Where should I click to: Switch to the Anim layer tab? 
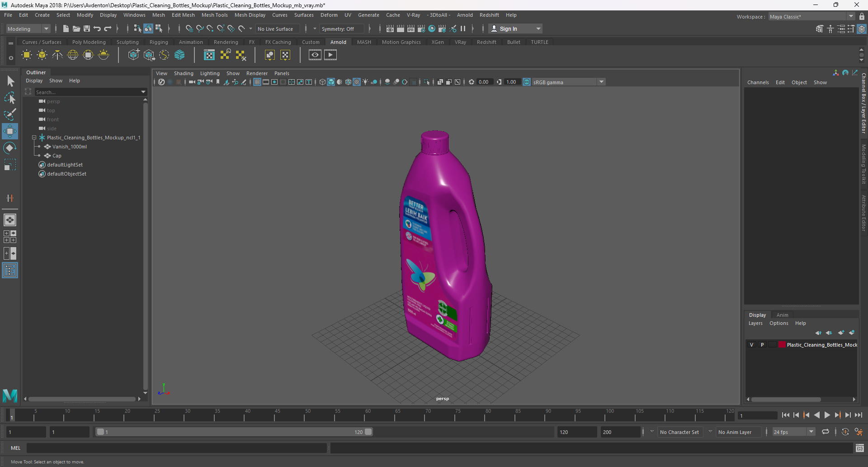(782, 315)
